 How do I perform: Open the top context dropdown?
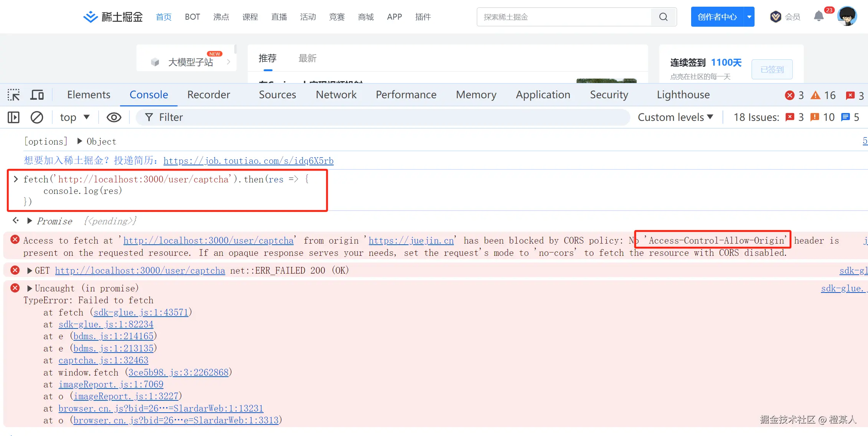click(75, 118)
